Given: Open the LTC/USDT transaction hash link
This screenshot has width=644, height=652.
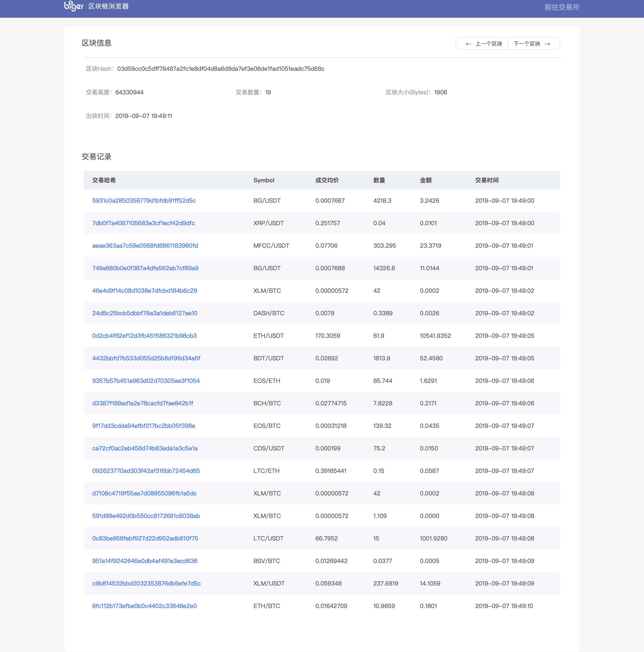Looking at the screenshot, I should (x=145, y=538).
